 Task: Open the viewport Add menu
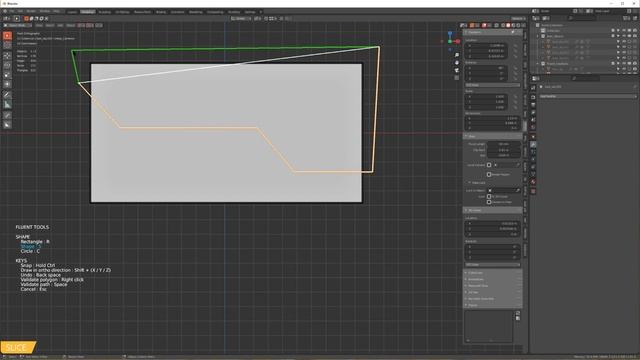[x=60, y=25]
